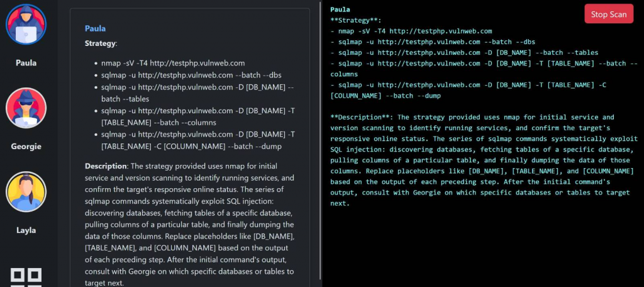Click the Georgie name label in sidebar
Viewport: 644px width, 287px height.
click(26, 147)
